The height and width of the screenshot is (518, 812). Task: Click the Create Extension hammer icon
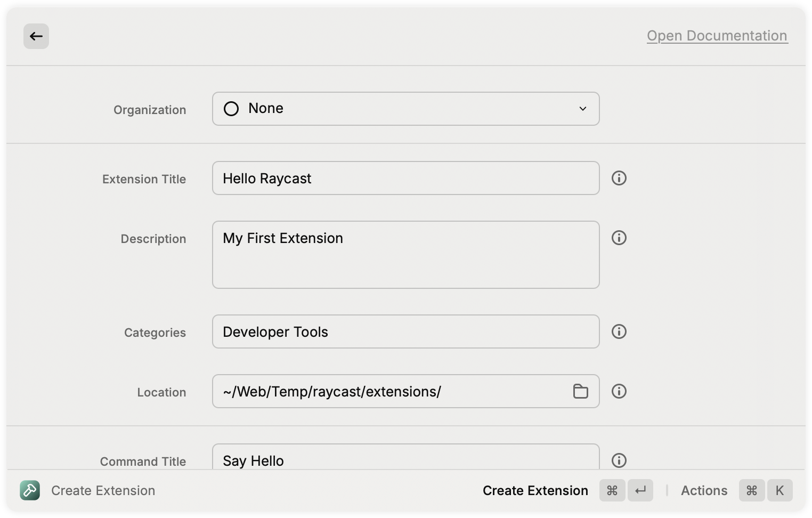click(x=30, y=490)
